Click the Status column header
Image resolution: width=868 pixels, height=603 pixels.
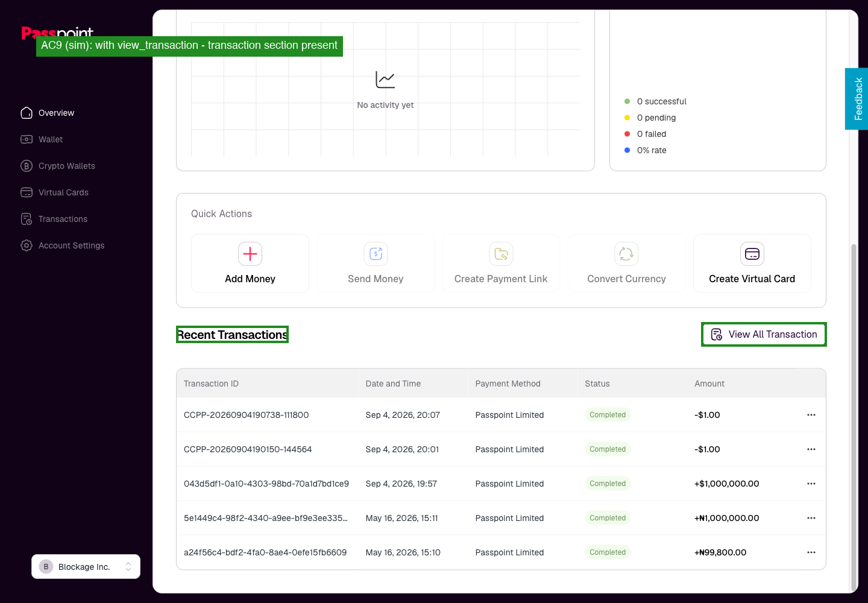(x=597, y=384)
